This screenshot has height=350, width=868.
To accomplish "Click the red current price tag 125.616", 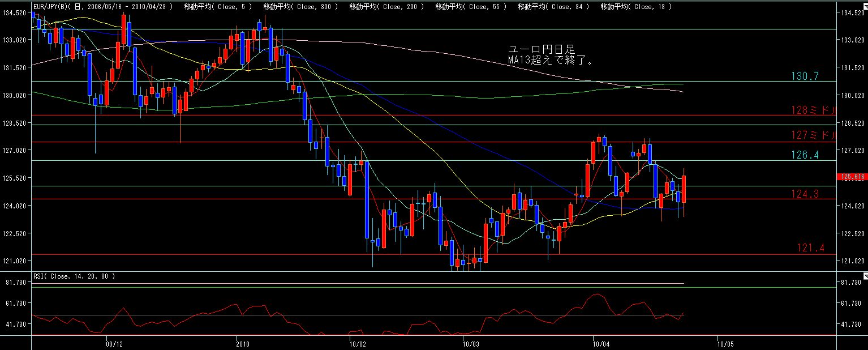I will pos(853,177).
